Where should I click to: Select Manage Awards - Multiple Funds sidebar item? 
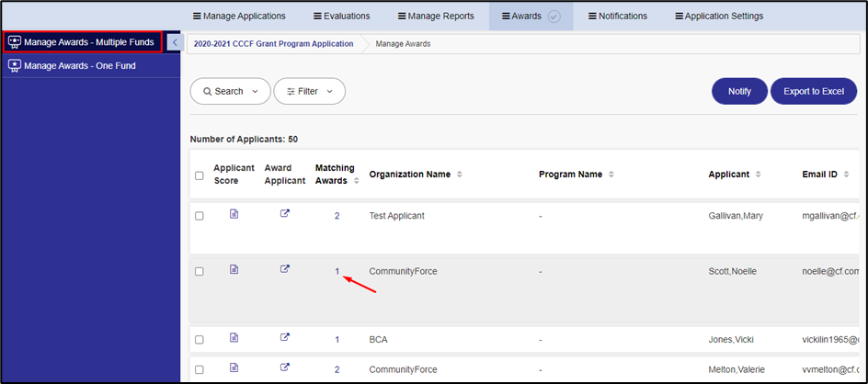83,42
